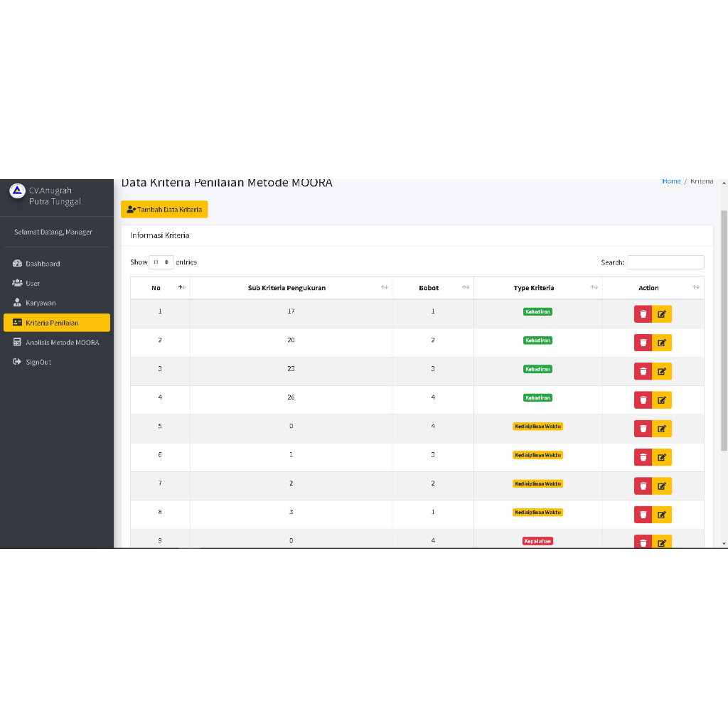Go to the Karyawan page
This screenshot has width=728, height=728.
[x=41, y=303]
